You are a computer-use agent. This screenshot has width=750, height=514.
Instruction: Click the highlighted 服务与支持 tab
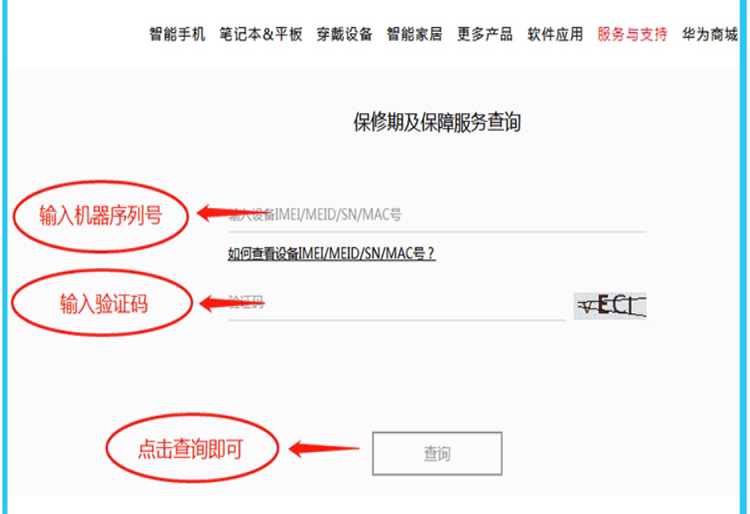click(x=632, y=34)
